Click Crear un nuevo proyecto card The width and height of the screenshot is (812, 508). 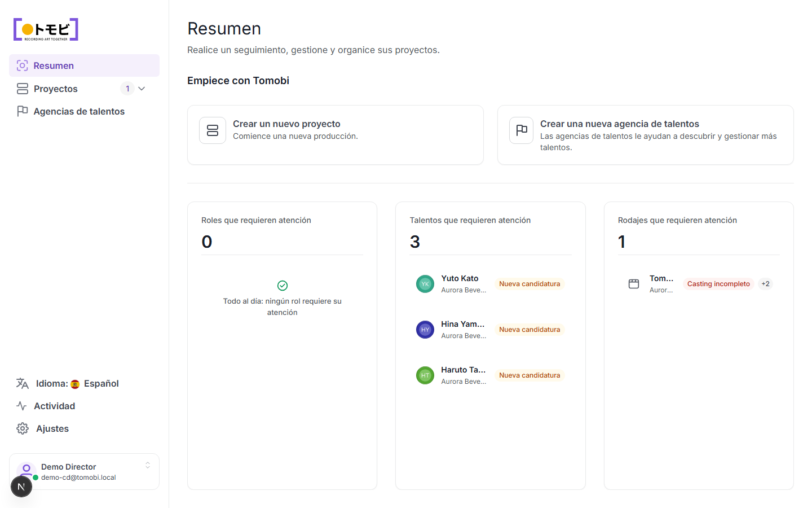[336, 135]
